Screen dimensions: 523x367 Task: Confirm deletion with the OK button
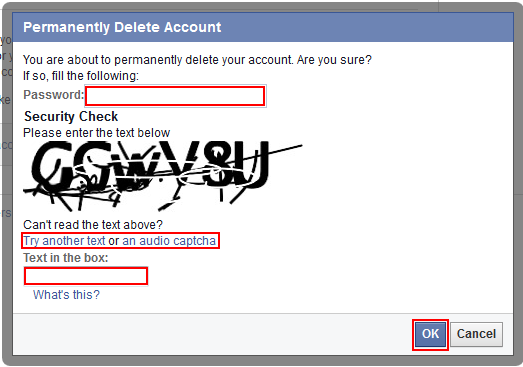(430, 334)
